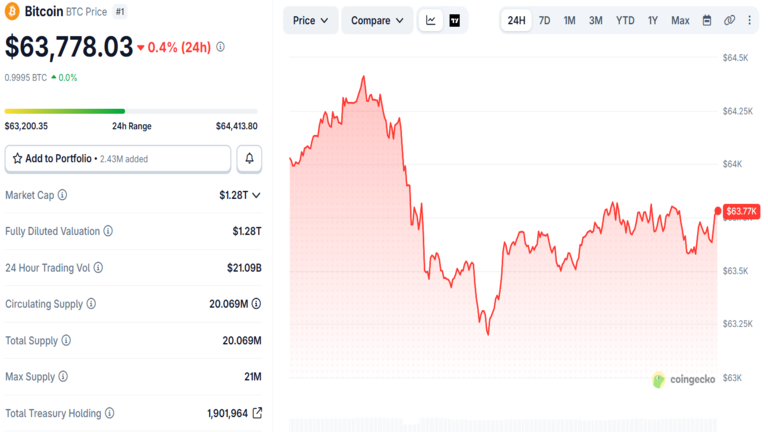Click the star icon in Add to Portfolio

tap(18, 158)
